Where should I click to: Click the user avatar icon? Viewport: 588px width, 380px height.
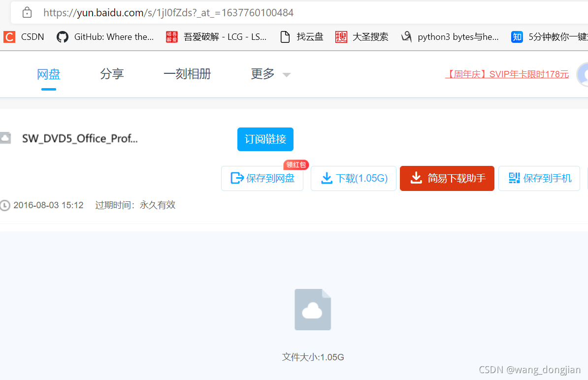[x=583, y=75]
